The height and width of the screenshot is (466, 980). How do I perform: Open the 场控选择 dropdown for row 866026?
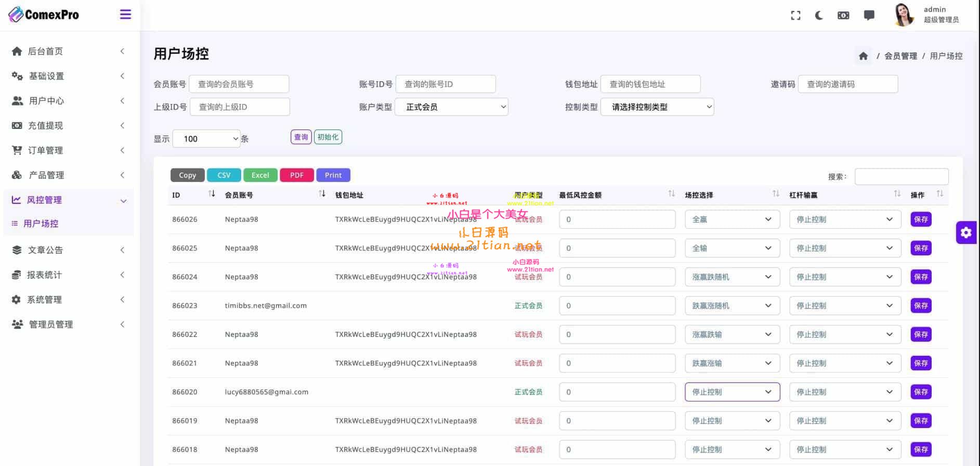[732, 219]
